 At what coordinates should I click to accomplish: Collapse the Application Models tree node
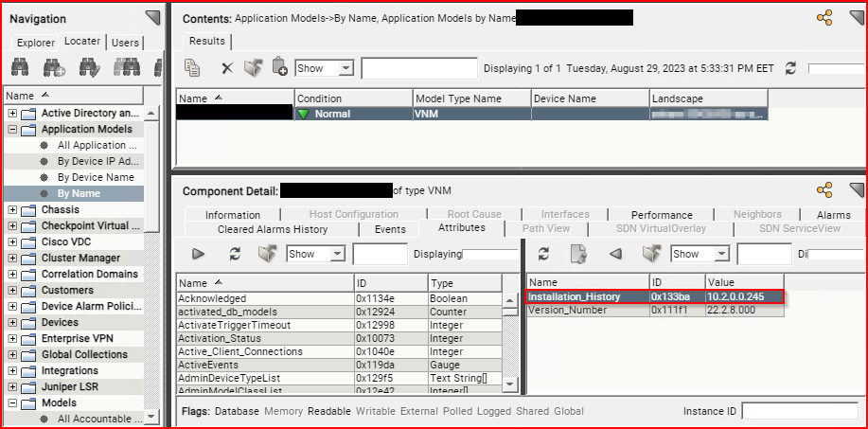tap(12, 129)
